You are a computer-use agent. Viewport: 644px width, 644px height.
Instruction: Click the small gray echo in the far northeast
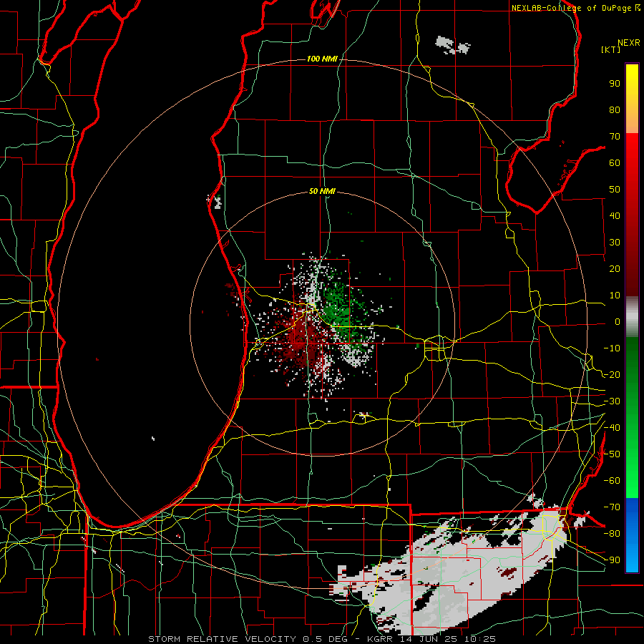click(x=453, y=46)
